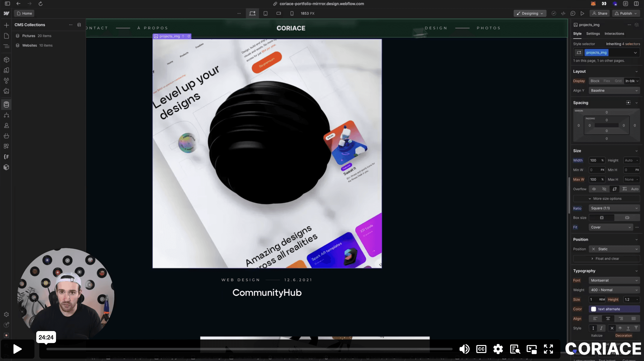Open the video settings gear
This screenshot has width=644, height=361.
[x=498, y=349]
